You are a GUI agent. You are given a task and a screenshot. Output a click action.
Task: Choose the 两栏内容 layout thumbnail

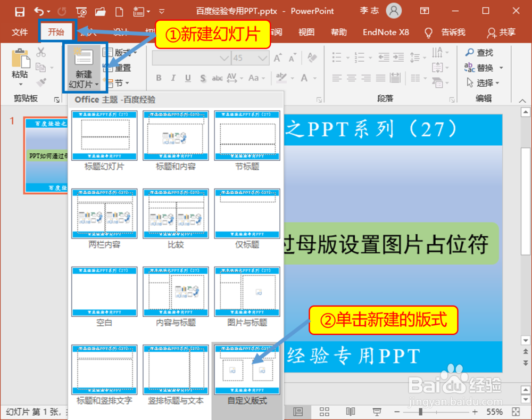pyautogui.click(x=104, y=213)
